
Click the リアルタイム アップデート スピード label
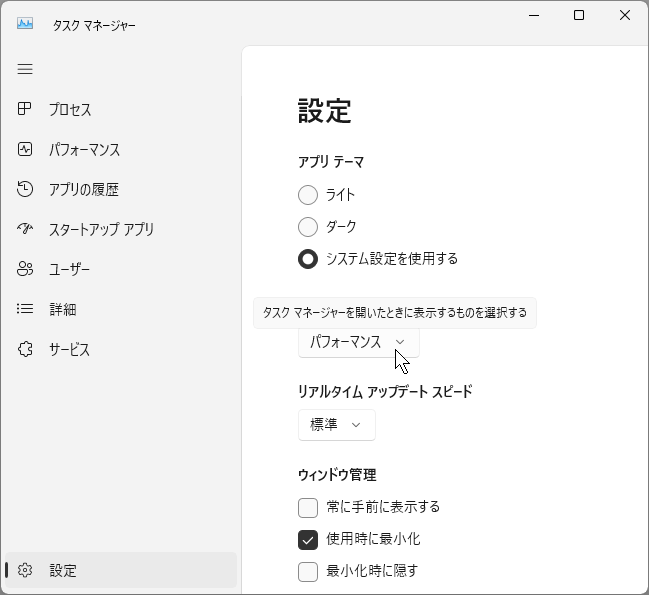pyautogui.click(x=385, y=391)
